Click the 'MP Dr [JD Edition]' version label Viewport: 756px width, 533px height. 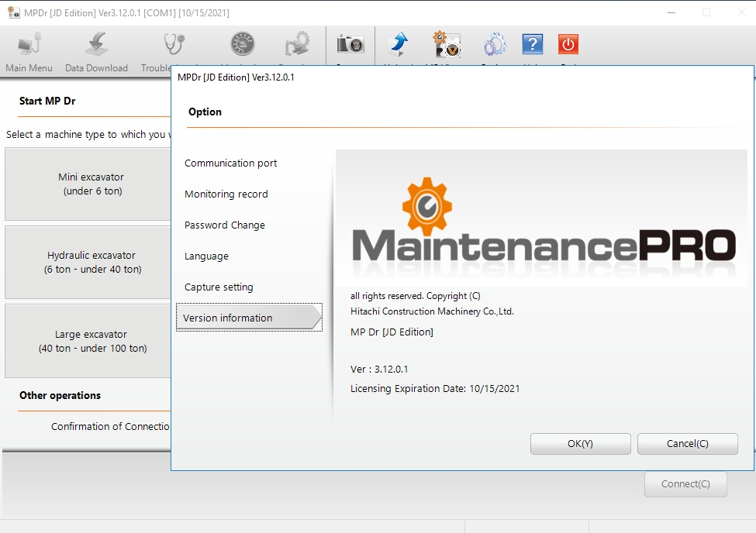click(392, 332)
